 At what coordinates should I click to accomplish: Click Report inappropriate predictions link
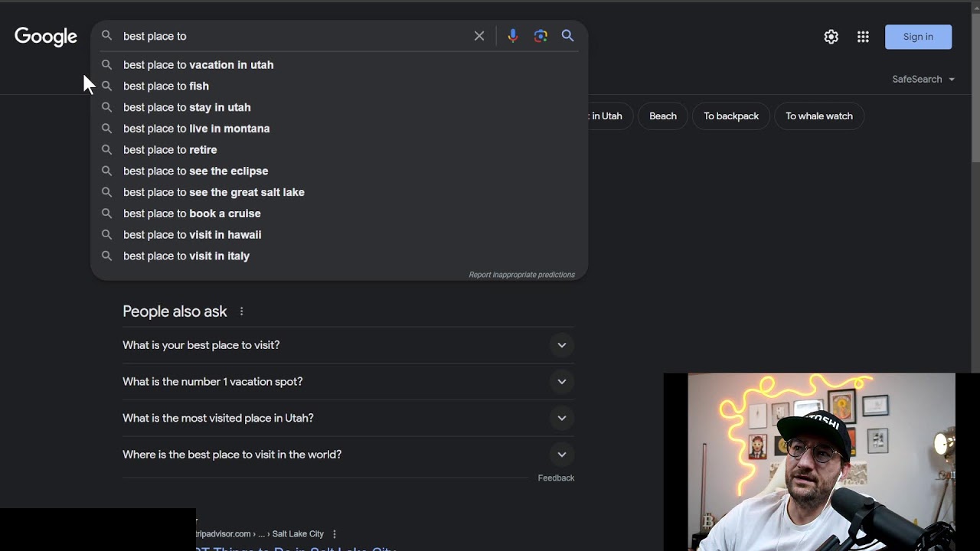[x=521, y=275]
